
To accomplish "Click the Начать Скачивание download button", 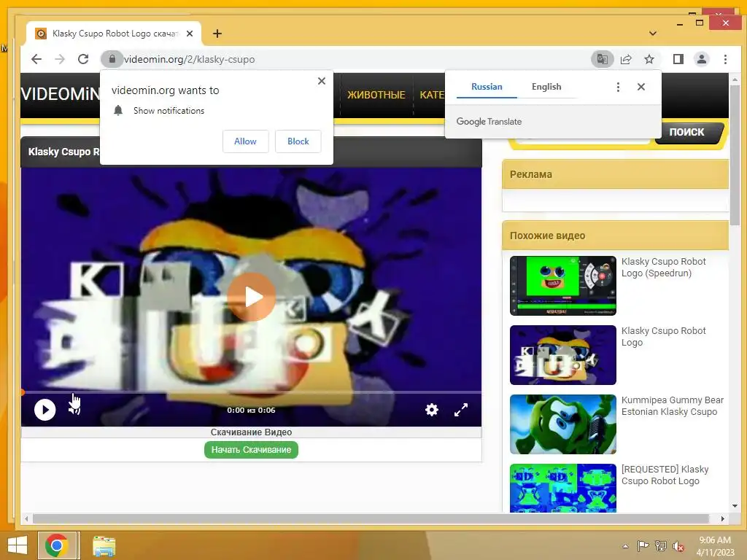I will [x=251, y=449].
